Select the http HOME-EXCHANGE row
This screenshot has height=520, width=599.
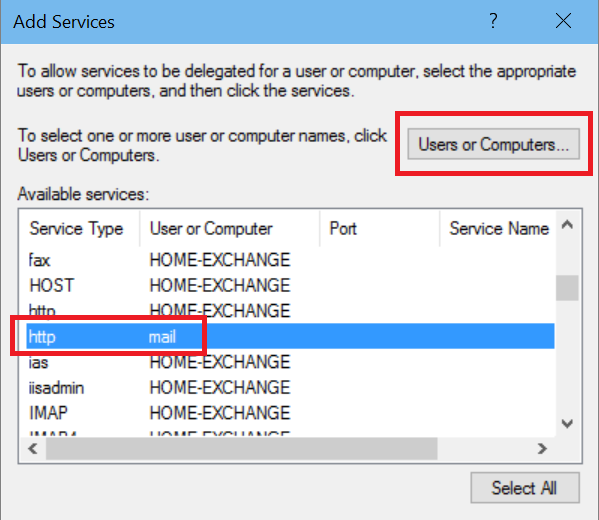[290, 311]
